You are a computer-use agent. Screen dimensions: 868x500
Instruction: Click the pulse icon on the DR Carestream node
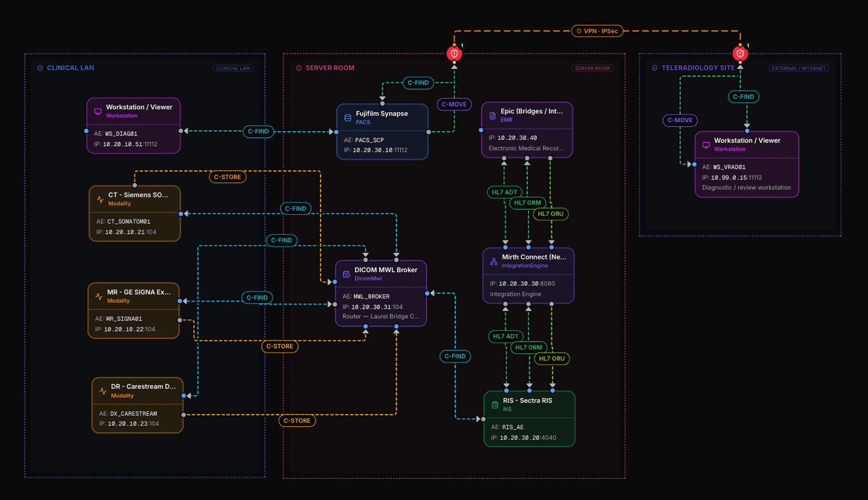(x=103, y=391)
